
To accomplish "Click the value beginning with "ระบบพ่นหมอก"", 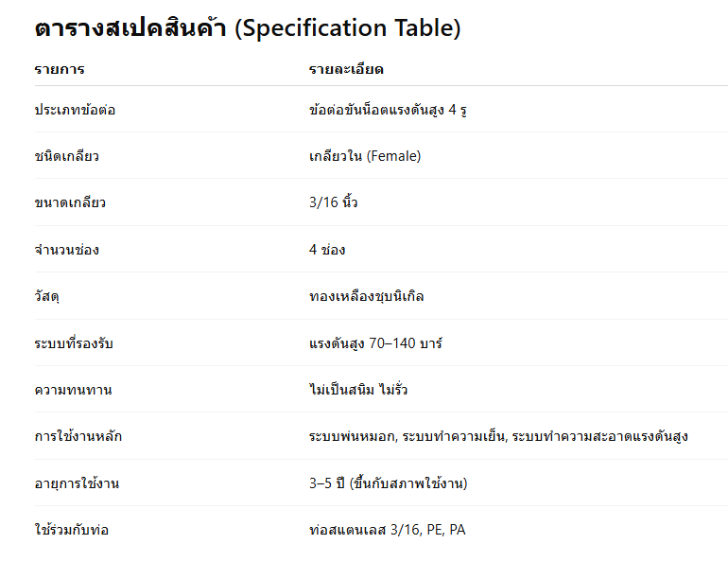I will (x=498, y=436).
